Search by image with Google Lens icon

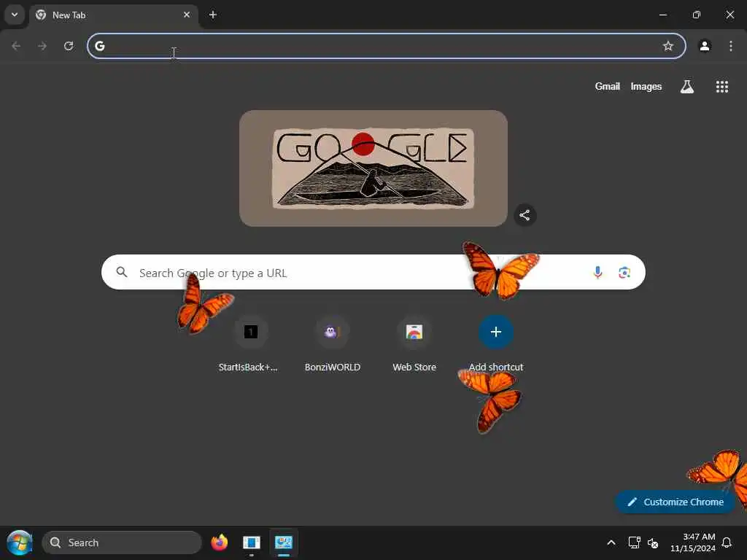coord(624,272)
